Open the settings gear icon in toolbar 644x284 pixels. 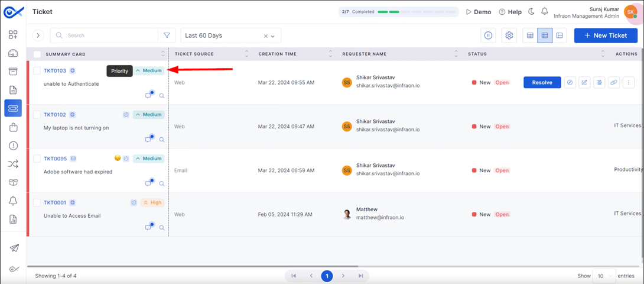point(509,35)
